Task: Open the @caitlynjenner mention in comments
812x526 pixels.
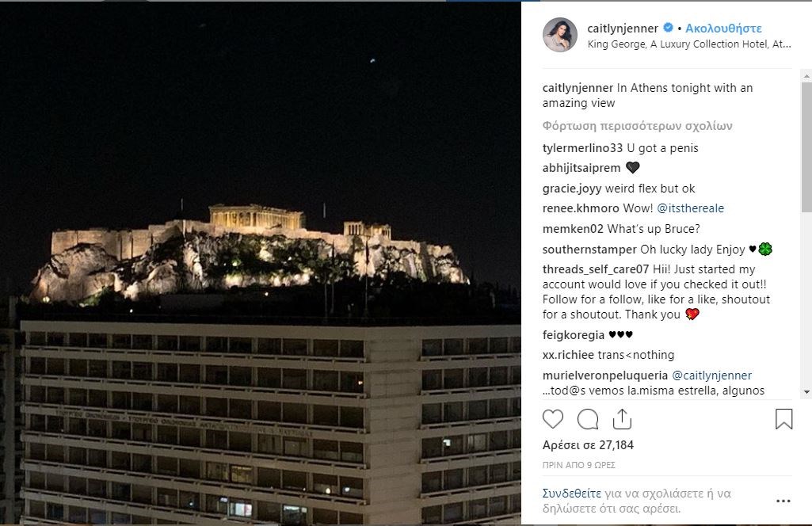Action: coord(711,375)
